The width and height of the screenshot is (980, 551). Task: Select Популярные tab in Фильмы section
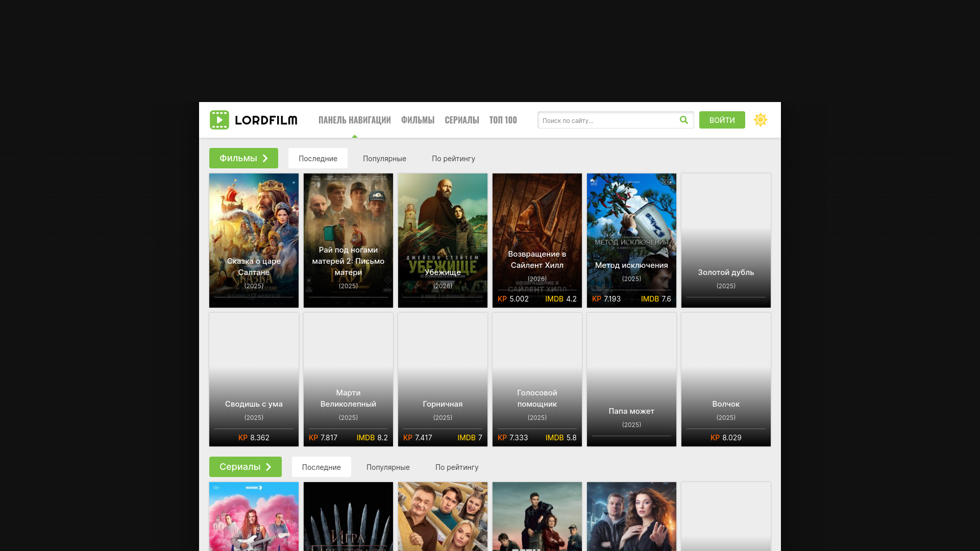[384, 158]
